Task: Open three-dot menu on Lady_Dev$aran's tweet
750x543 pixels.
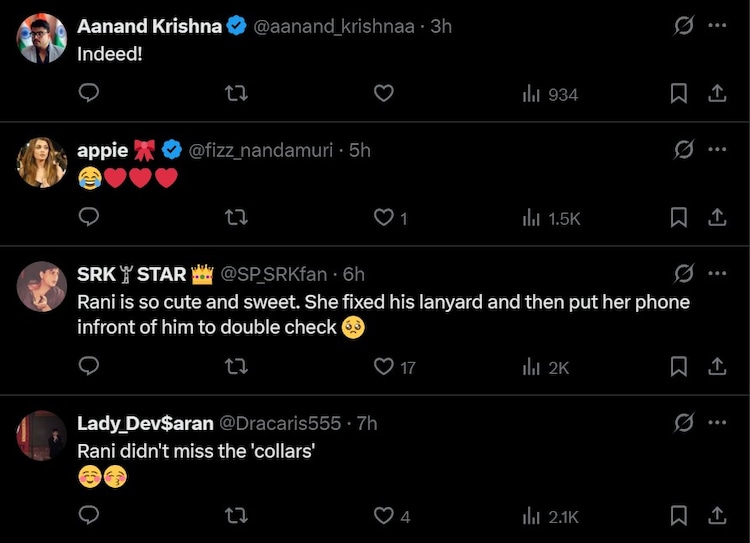Action: pos(716,423)
